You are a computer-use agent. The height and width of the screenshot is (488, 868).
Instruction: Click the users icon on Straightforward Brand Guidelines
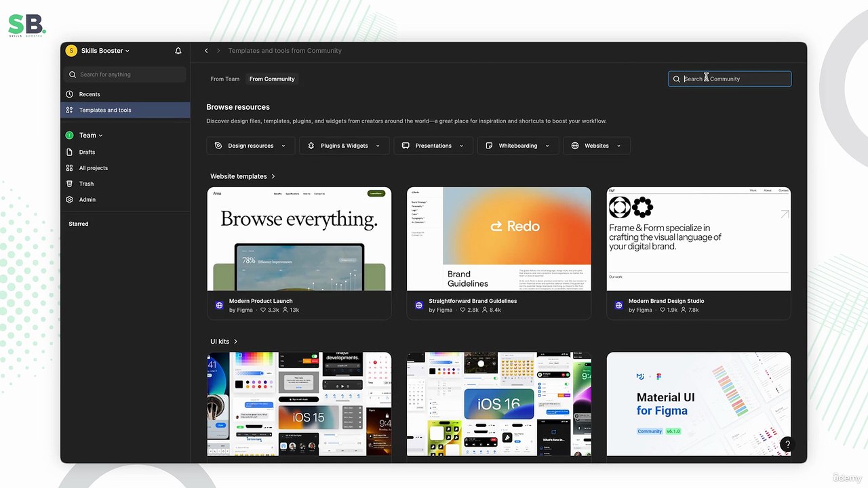484,310
